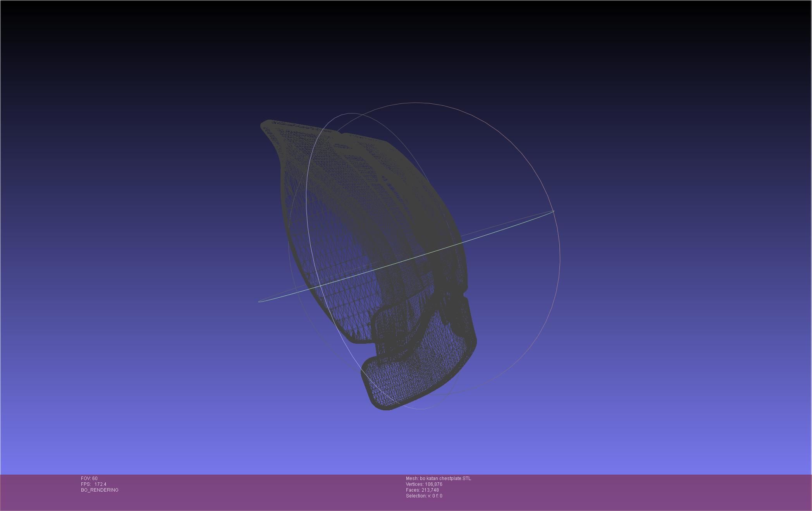Click the 'Vertices: 106,876' entry
Viewport: 812px width, 511px height.
[424, 484]
